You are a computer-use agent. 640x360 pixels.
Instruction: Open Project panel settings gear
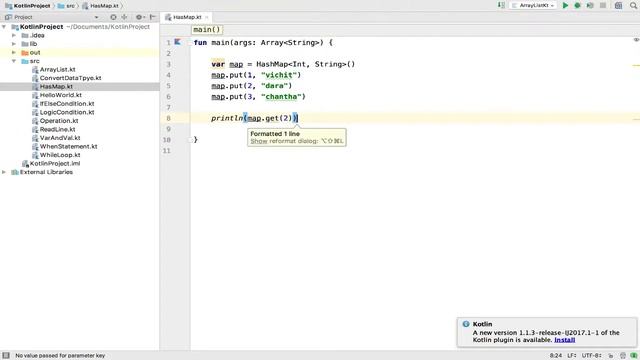pyautogui.click(x=140, y=17)
